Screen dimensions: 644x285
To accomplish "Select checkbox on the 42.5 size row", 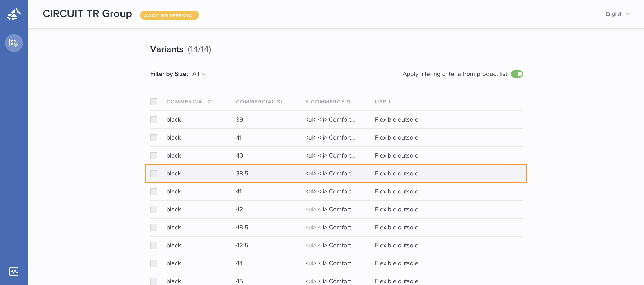I will (x=154, y=246).
